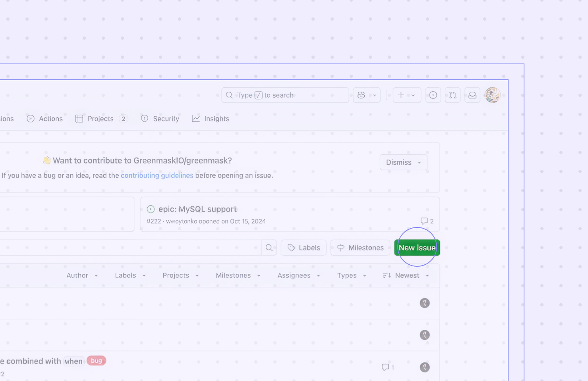Click the Projects count badge 2
Image resolution: width=588 pixels, height=381 pixels.
124,119
